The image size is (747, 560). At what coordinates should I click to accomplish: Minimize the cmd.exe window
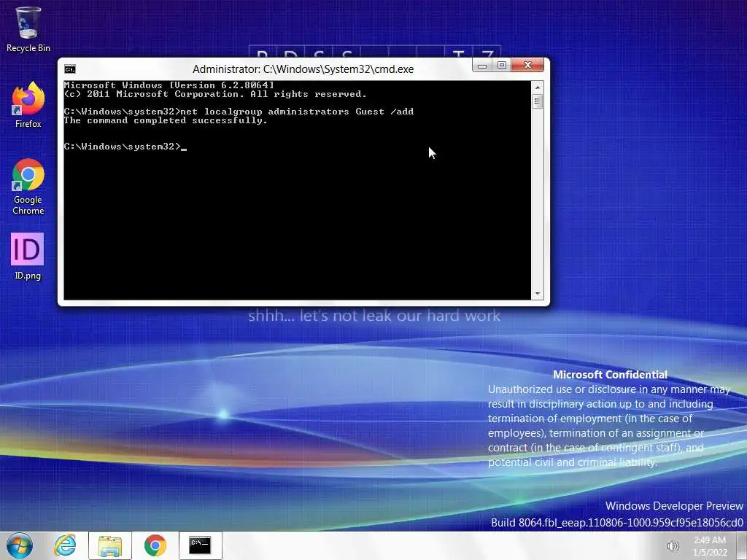482,65
